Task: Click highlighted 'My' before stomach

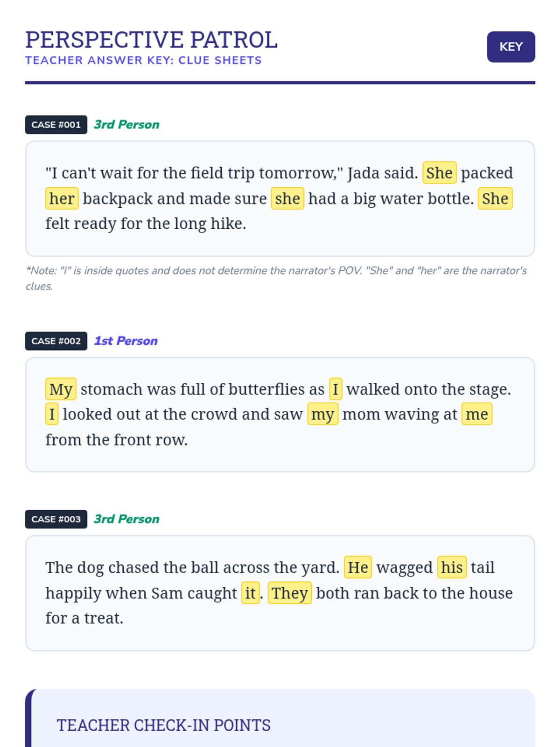Action: click(x=61, y=389)
